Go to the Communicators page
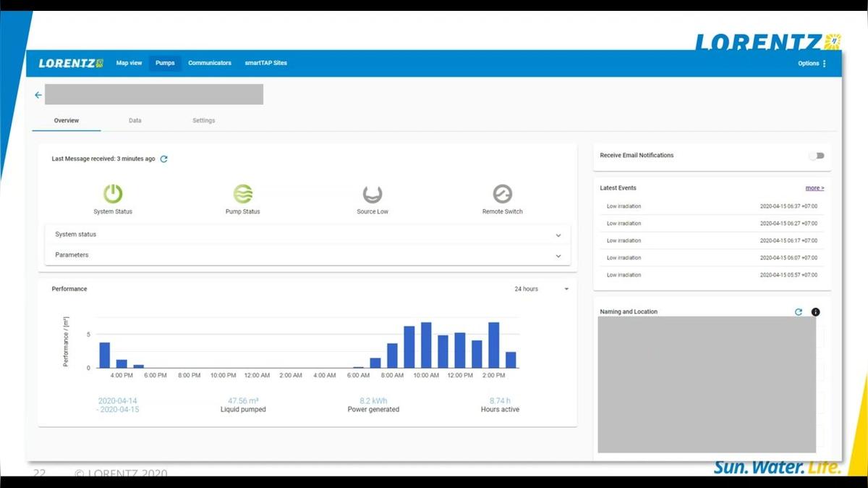The height and width of the screenshot is (488, 868). (209, 63)
